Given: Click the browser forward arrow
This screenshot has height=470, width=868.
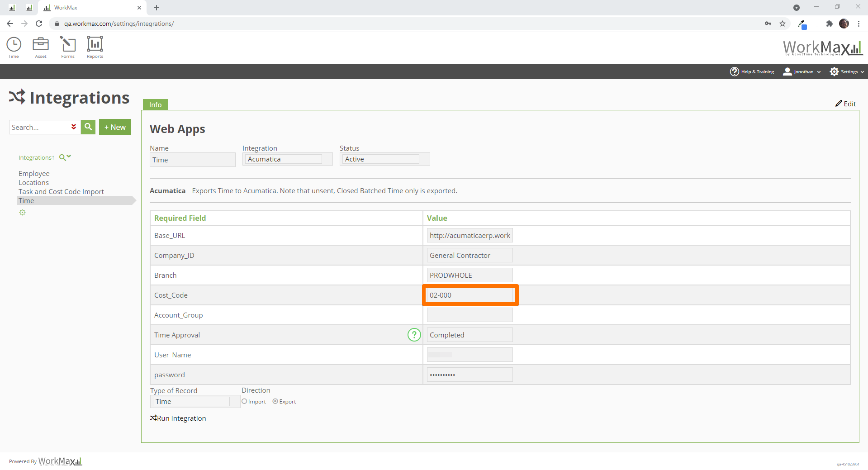Looking at the screenshot, I should 24,24.
